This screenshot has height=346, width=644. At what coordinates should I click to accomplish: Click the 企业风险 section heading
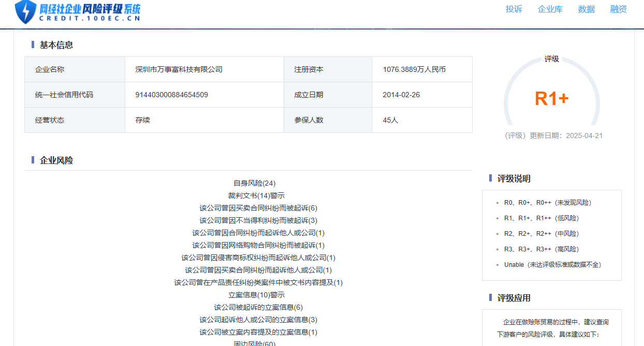(x=56, y=160)
